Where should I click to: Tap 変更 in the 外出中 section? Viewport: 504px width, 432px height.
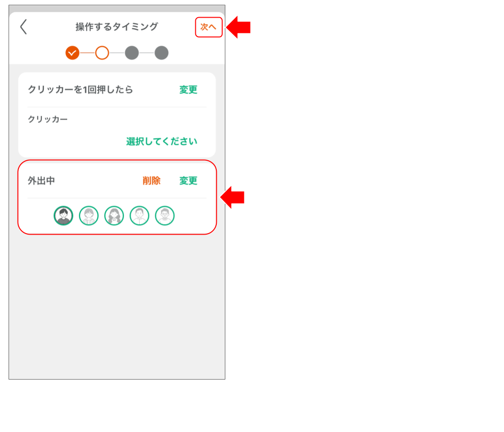(188, 181)
